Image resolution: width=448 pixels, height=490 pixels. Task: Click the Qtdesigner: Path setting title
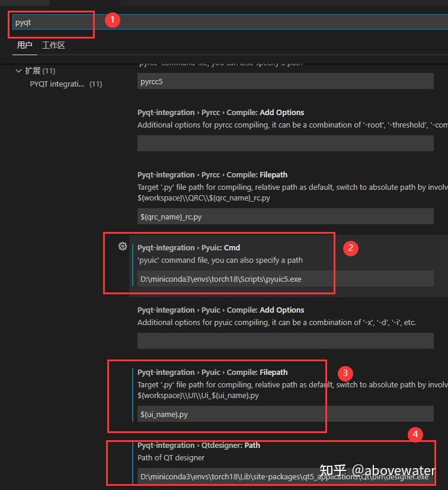[x=199, y=446]
